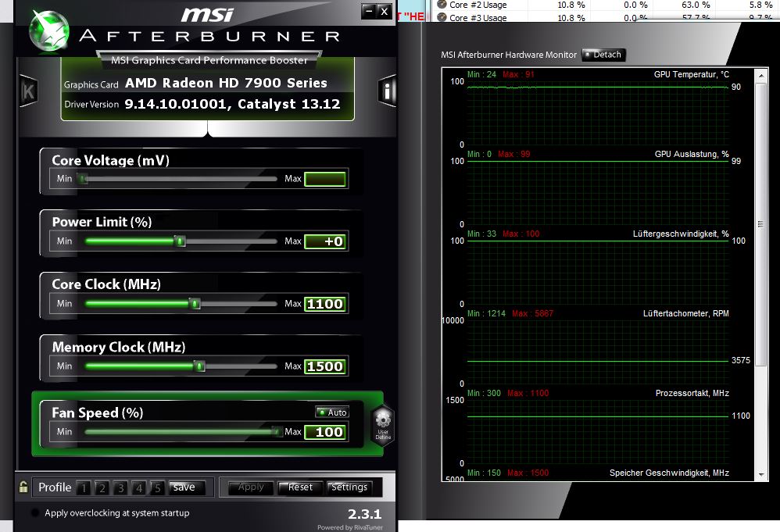780x532 pixels.
Task: Minimize the Afterburner window
Action: (x=369, y=11)
